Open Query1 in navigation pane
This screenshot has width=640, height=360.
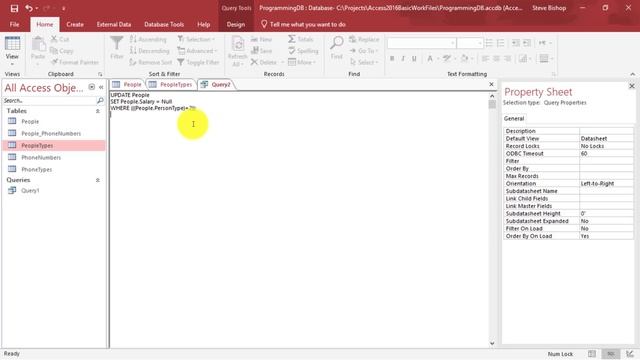coord(30,191)
